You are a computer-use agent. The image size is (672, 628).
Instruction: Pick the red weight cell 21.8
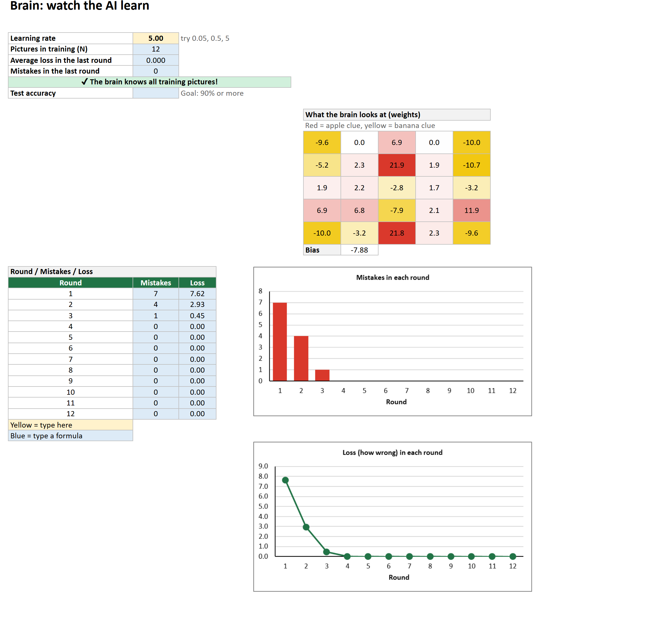tap(397, 233)
